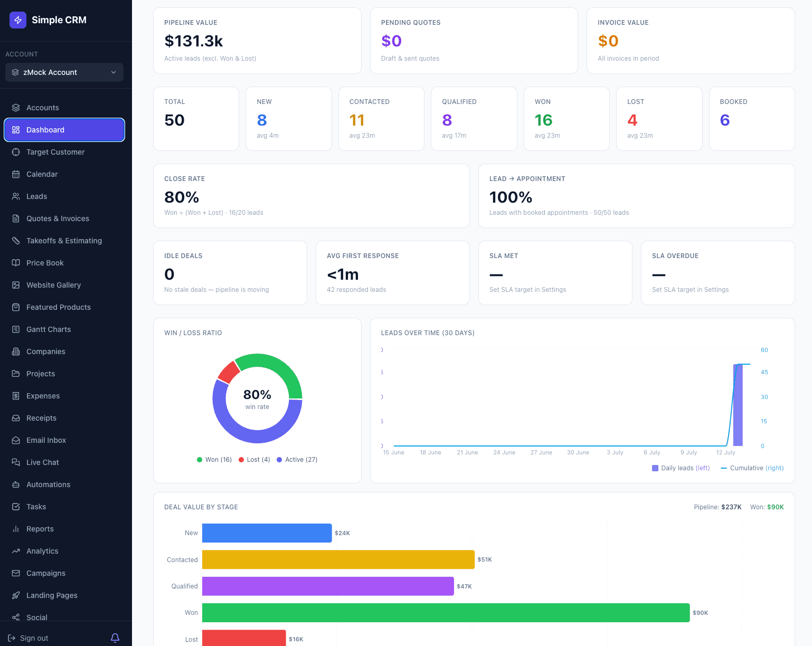Click the yellow Contacted $51K bar
The image size is (812, 646).
[x=338, y=559]
